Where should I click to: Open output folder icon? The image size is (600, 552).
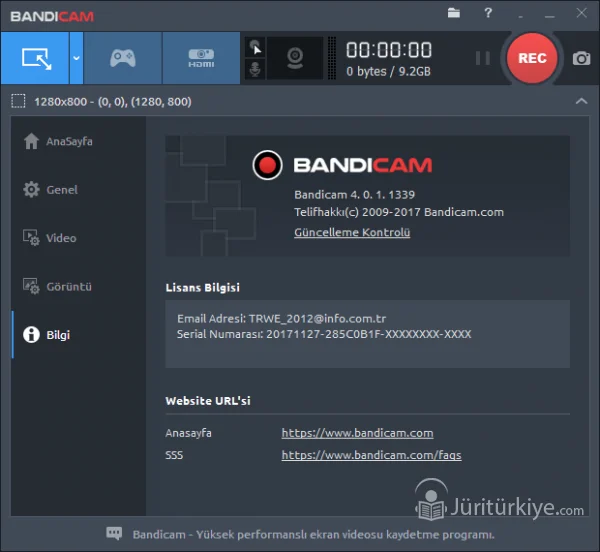pyautogui.click(x=454, y=13)
